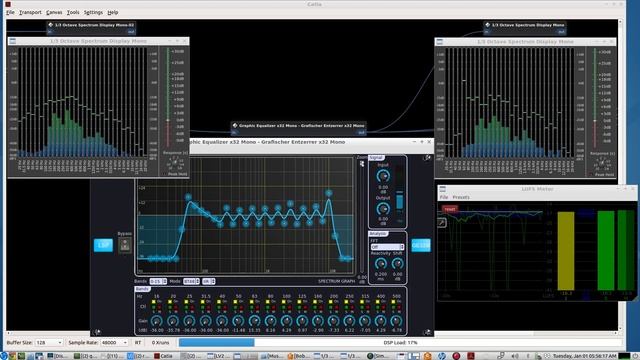Mute the 31.5 Hz band with red button
This screenshot has width=640, height=360.
click(x=209, y=308)
